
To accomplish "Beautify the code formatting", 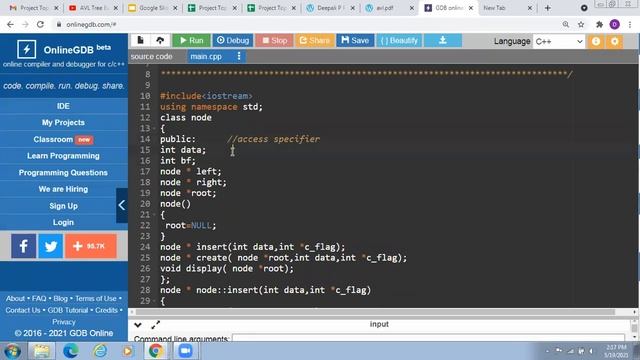I will coord(399,40).
